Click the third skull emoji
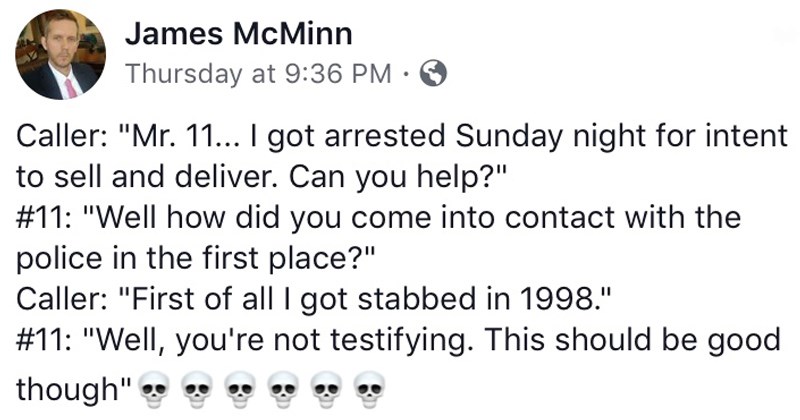The width and height of the screenshot is (800, 420). 239,390
